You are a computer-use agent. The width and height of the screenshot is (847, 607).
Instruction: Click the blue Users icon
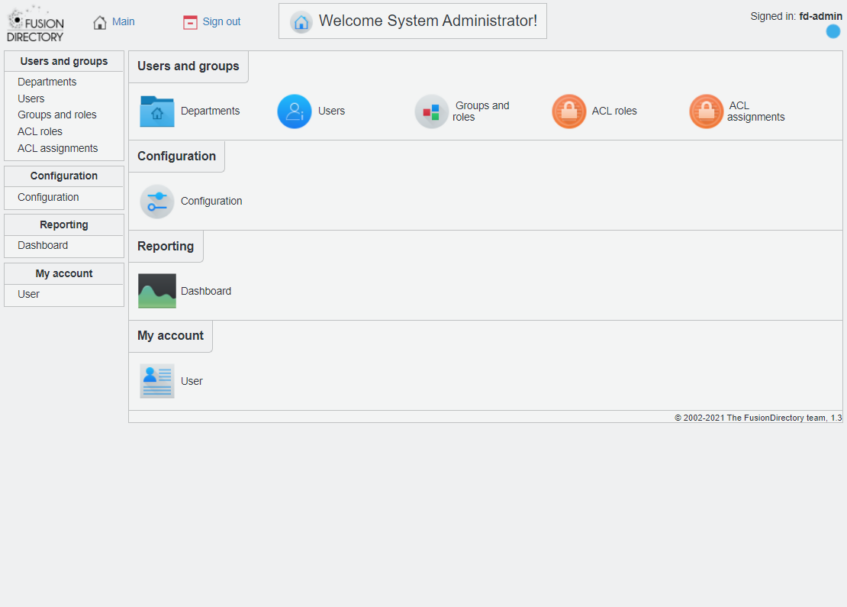click(x=294, y=111)
